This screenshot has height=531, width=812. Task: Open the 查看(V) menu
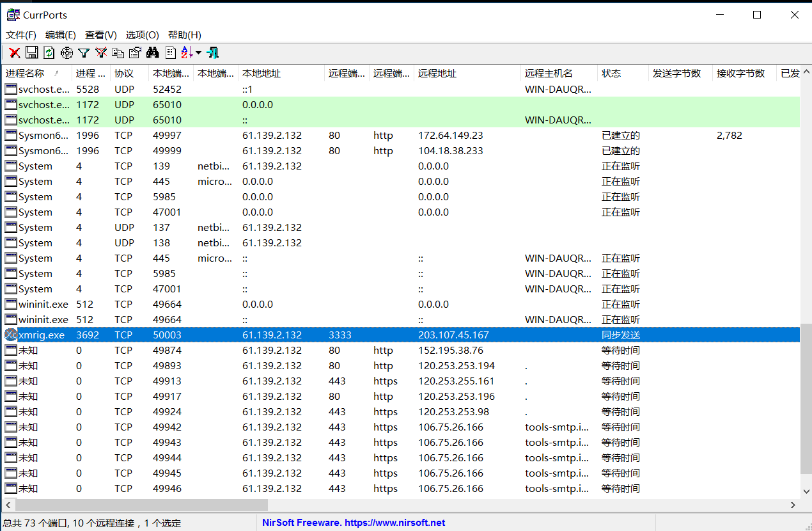click(101, 35)
